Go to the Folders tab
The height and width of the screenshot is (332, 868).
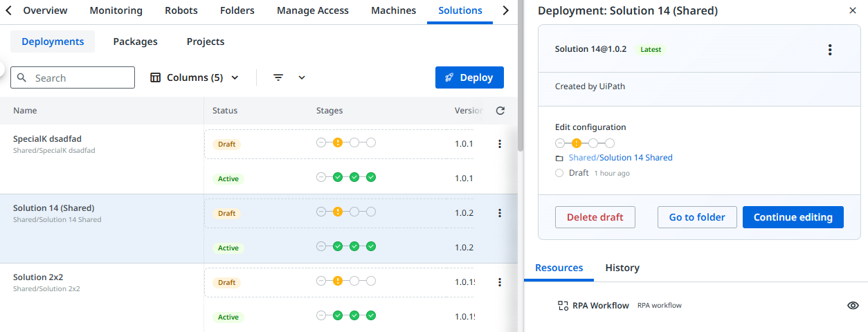(x=237, y=10)
